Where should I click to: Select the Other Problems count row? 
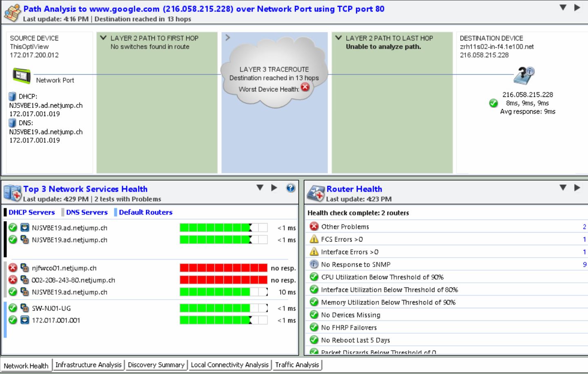pos(584,226)
